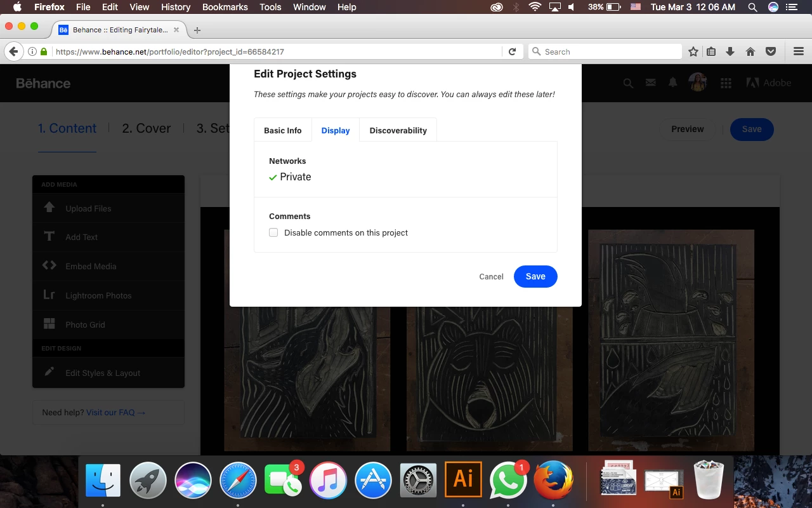
Task: Click the user profile avatar
Action: coord(698,83)
